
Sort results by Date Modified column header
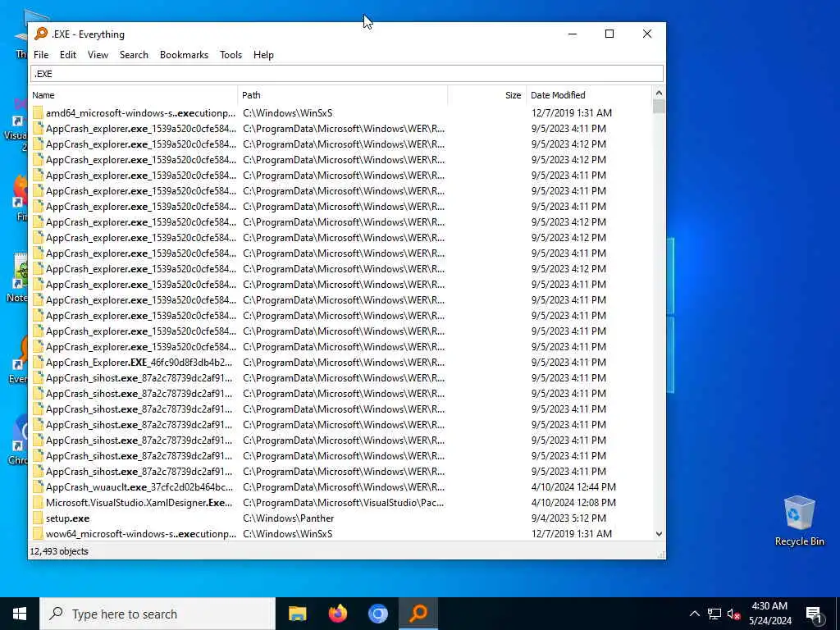[x=589, y=95]
